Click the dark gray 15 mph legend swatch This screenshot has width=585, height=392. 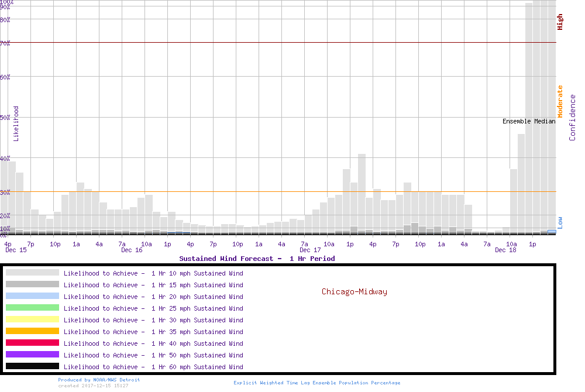(x=32, y=284)
